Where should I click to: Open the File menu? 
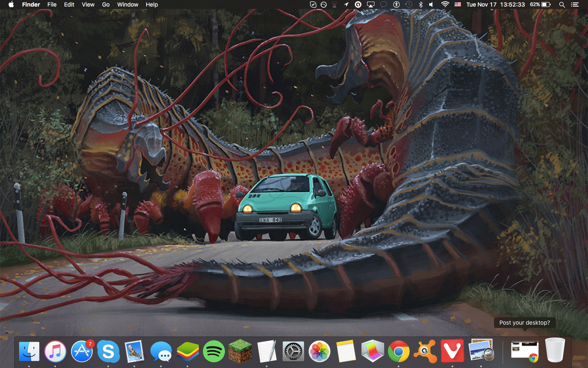click(52, 4)
